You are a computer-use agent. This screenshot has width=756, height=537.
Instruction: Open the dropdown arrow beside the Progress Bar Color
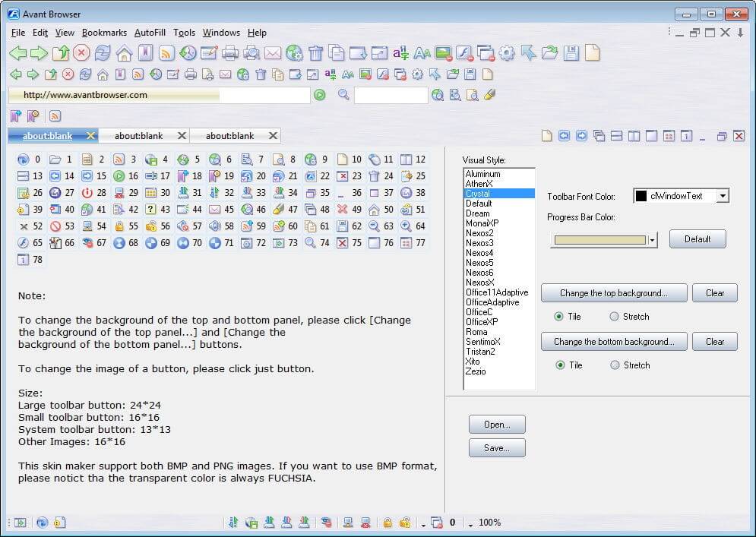click(x=652, y=240)
